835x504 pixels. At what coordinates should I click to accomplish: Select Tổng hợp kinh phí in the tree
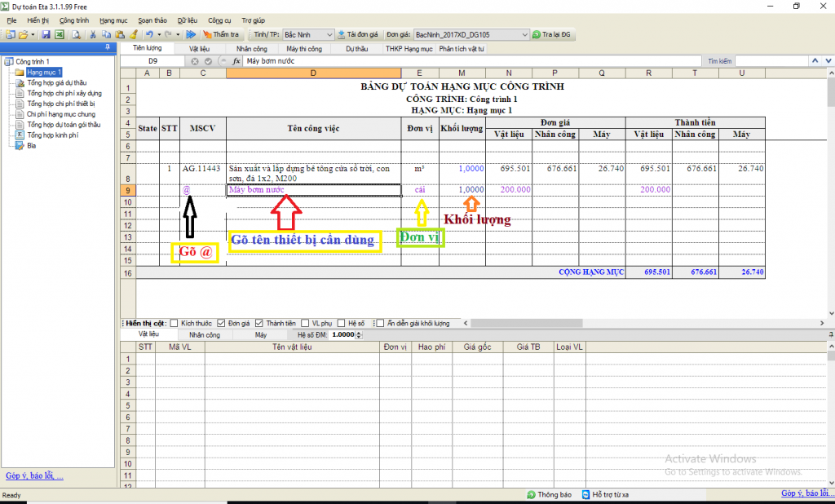[x=52, y=135]
